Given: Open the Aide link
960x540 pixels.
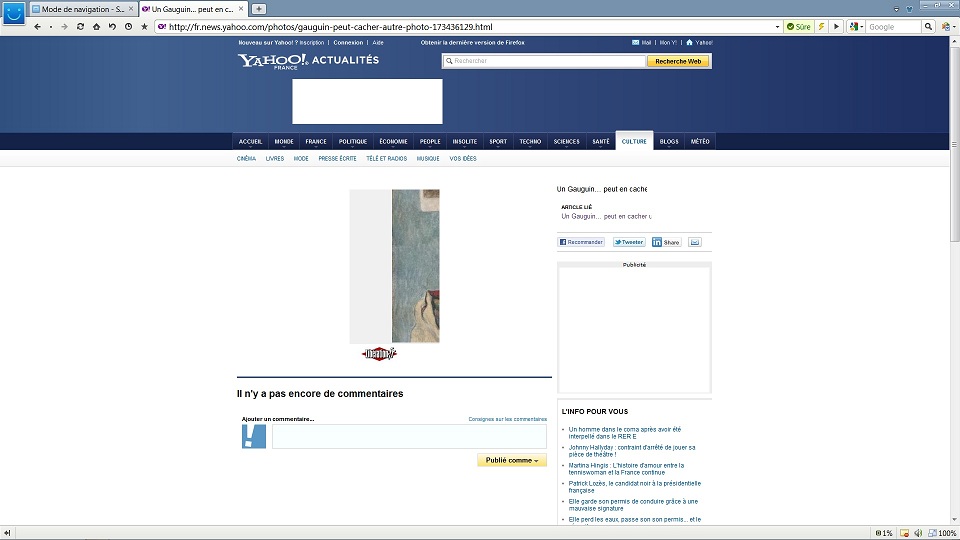Looking at the screenshot, I should point(378,42).
